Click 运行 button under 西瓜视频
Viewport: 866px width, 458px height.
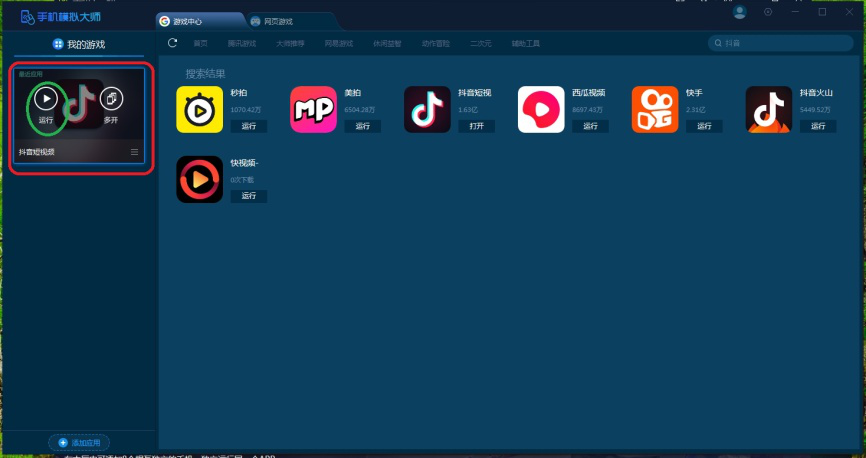590,126
